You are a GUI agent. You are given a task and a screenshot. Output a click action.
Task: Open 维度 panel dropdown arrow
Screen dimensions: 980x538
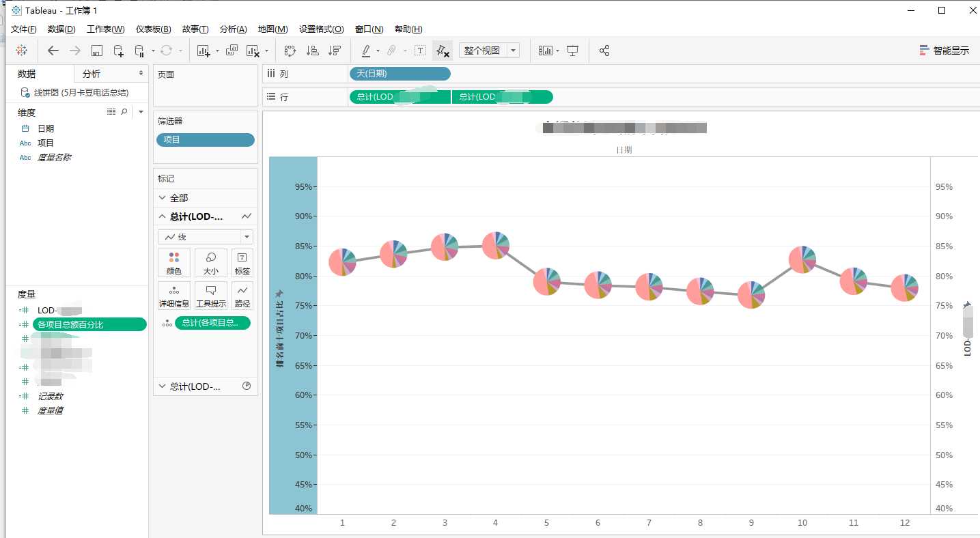point(141,111)
